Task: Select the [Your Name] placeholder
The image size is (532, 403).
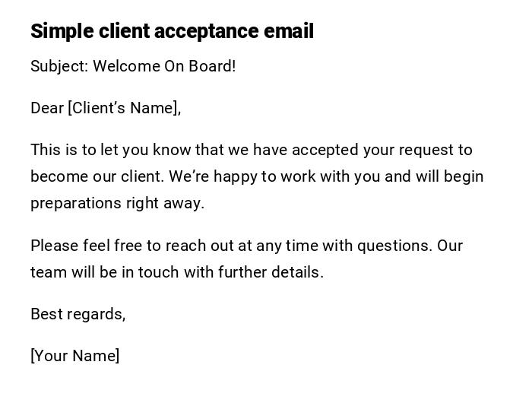Action: [74, 356]
